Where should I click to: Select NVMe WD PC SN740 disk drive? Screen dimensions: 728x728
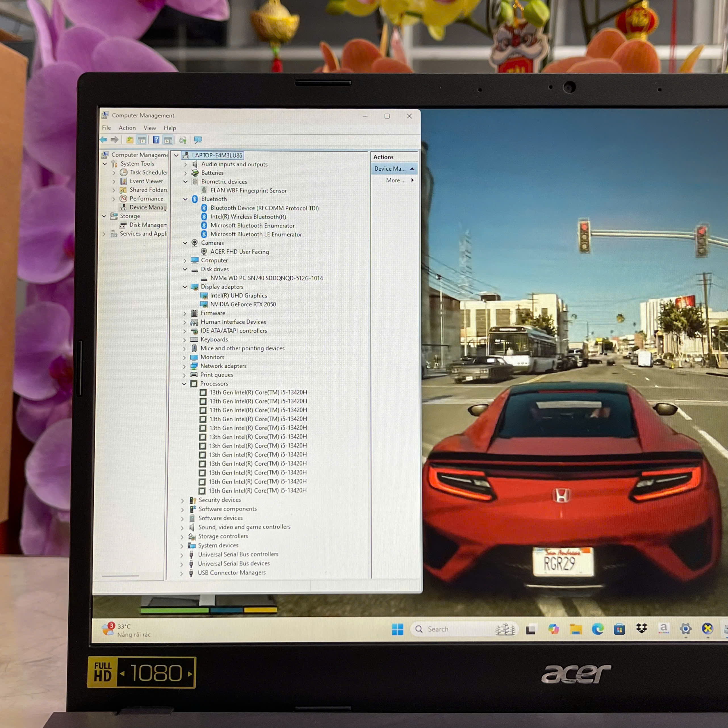click(x=267, y=278)
